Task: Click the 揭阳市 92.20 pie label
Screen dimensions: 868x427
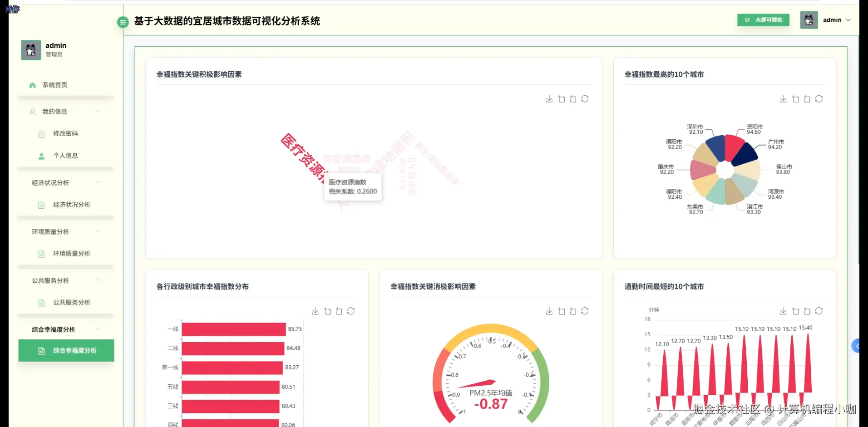Action: (x=674, y=144)
